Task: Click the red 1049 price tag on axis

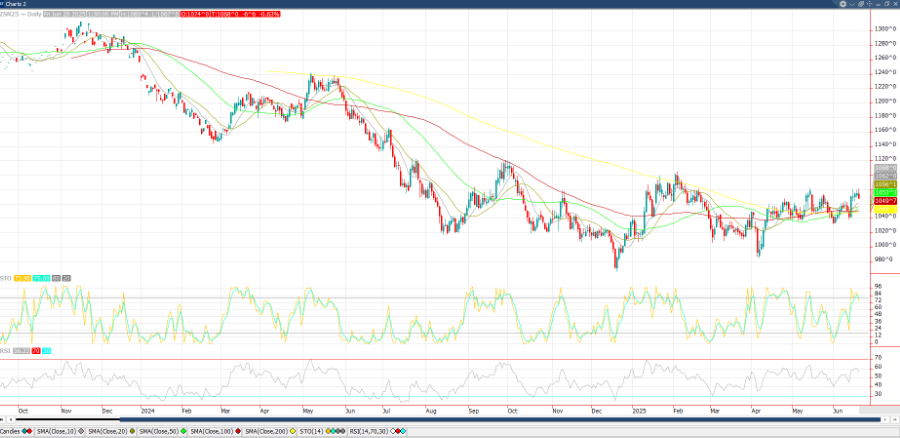Action: (885, 202)
